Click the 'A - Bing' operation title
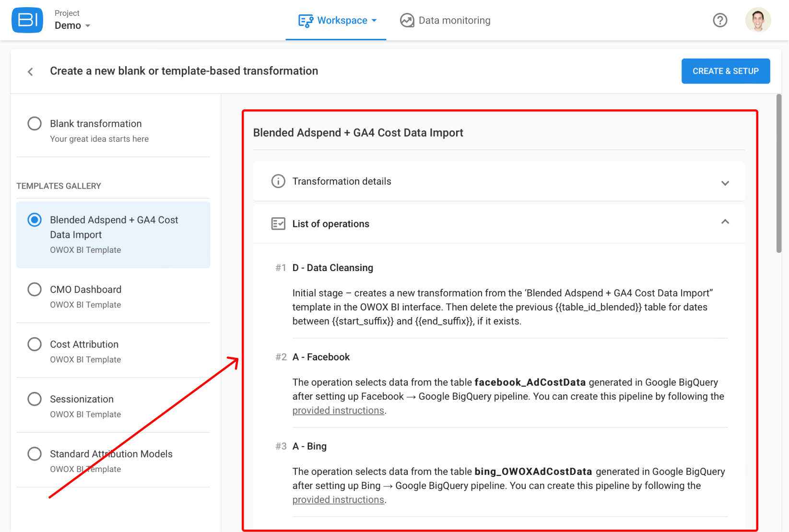The width and height of the screenshot is (789, 532). tap(309, 446)
